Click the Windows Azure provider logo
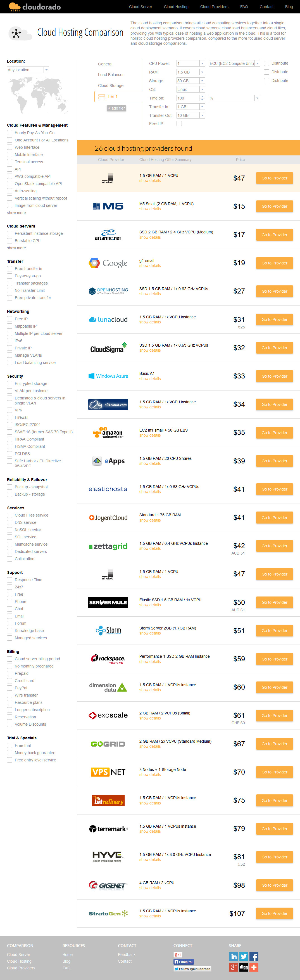Image resolution: width=300 pixels, height=980 pixels. [108, 376]
